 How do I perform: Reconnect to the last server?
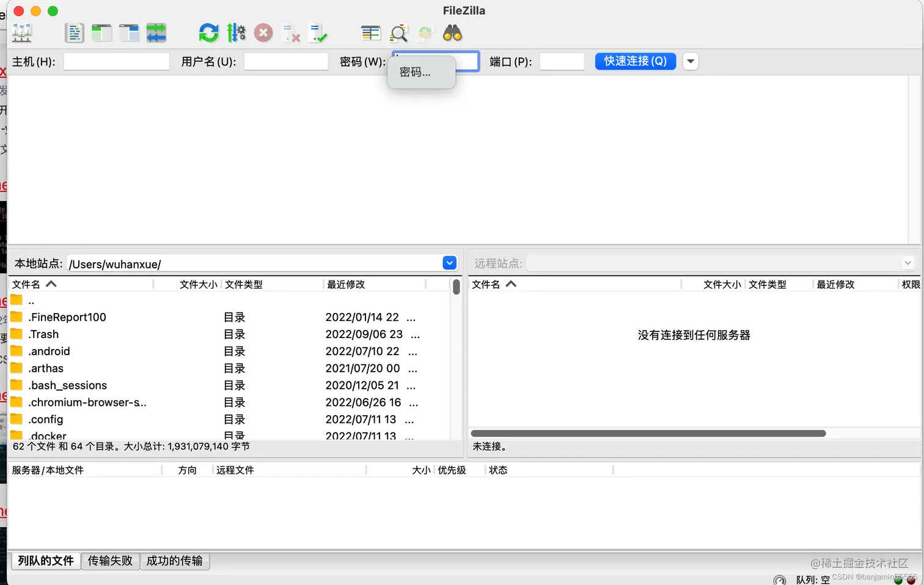[318, 33]
